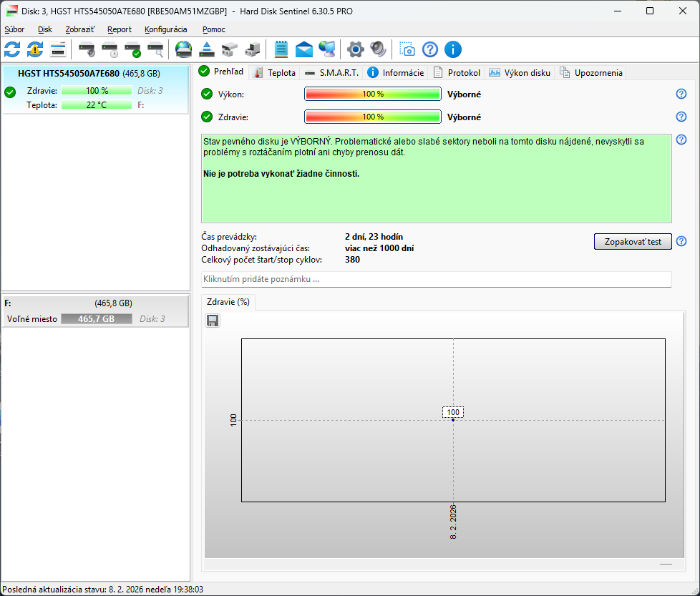Switch to the S.M.A.R.T. tab
Screen dimensions: 700x596
(x=332, y=73)
